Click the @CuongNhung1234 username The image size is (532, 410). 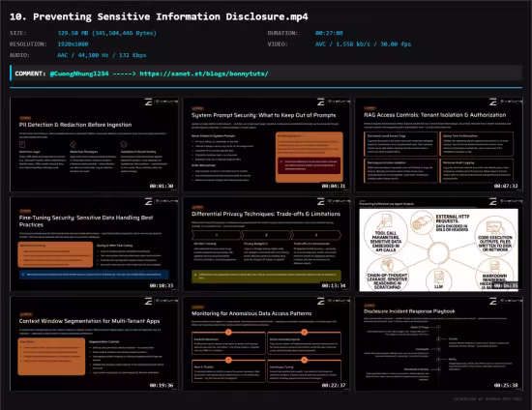pos(79,73)
